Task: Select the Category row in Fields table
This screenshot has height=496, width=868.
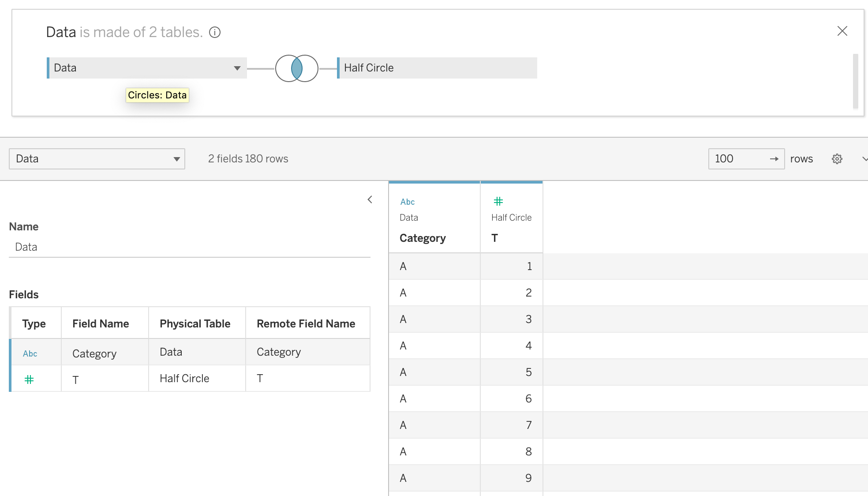Action: [x=94, y=353]
